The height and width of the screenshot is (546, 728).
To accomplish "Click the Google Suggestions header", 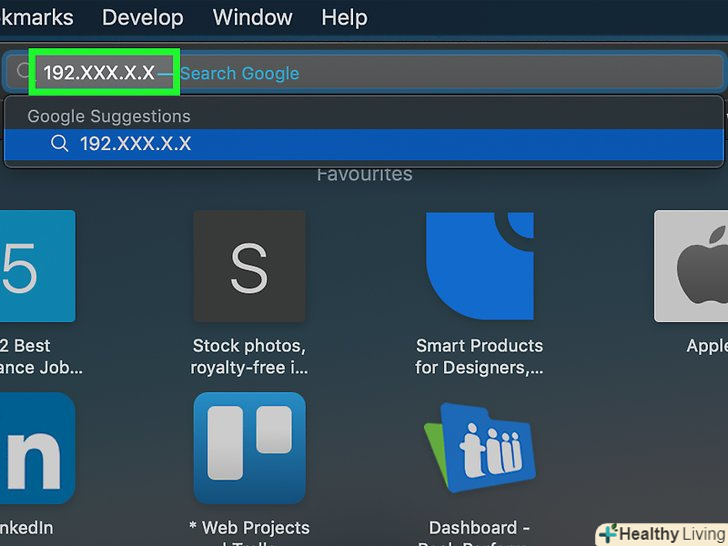I will click(x=109, y=116).
